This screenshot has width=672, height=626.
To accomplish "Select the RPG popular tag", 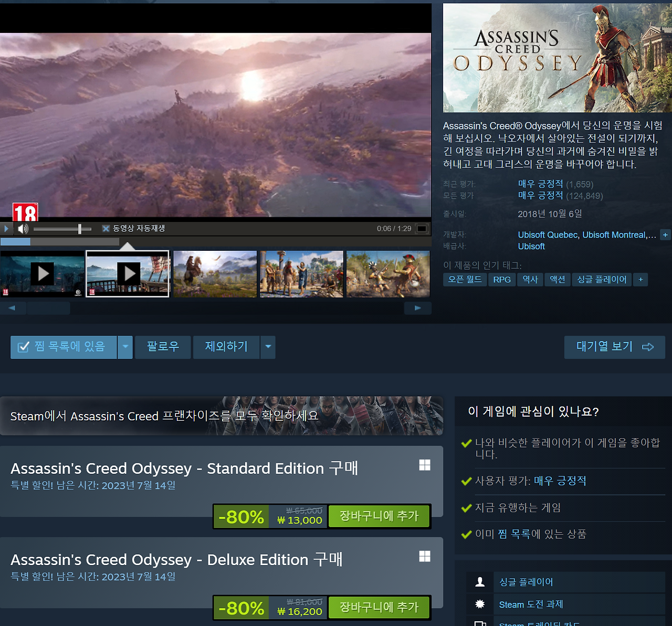I will [502, 280].
